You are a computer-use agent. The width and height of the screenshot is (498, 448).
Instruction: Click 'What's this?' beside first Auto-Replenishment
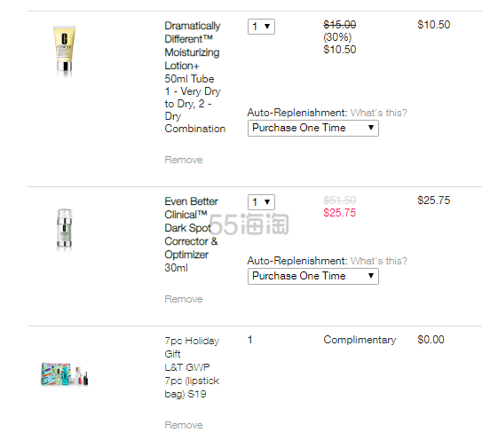pyautogui.click(x=378, y=113)
